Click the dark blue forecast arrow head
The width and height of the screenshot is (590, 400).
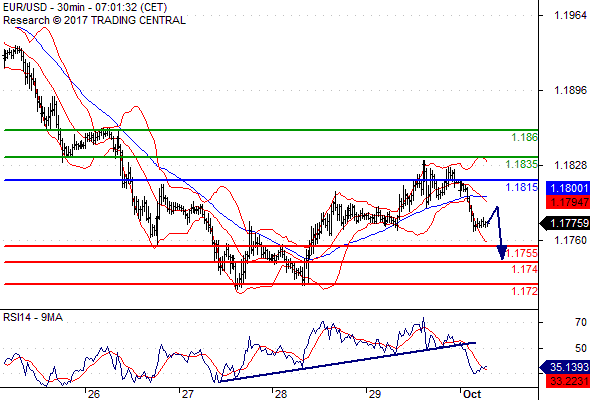[x=502, y=253]
